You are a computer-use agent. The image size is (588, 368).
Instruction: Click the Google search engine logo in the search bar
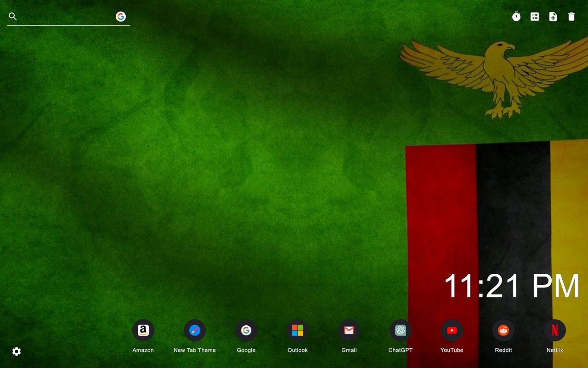click(121, 17)
